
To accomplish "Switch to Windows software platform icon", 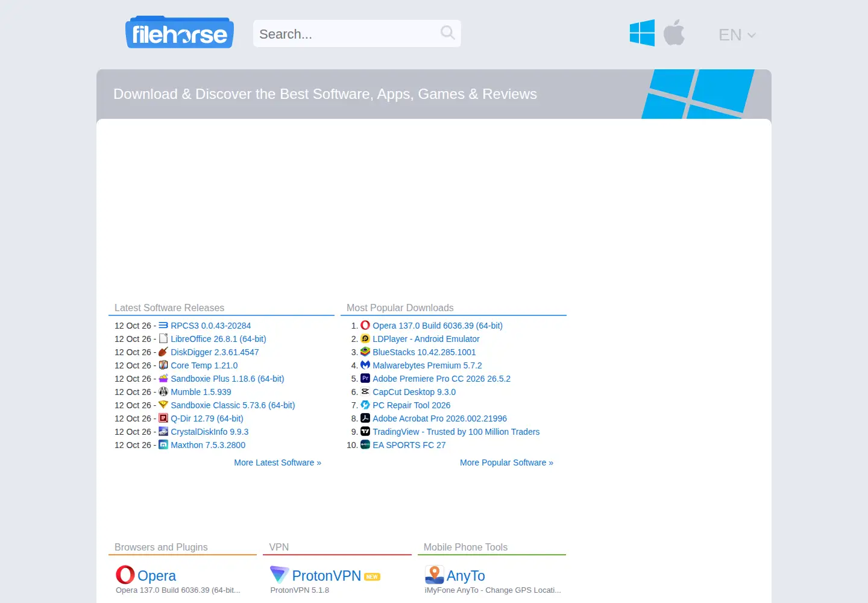I will click(x=642, y=33).
